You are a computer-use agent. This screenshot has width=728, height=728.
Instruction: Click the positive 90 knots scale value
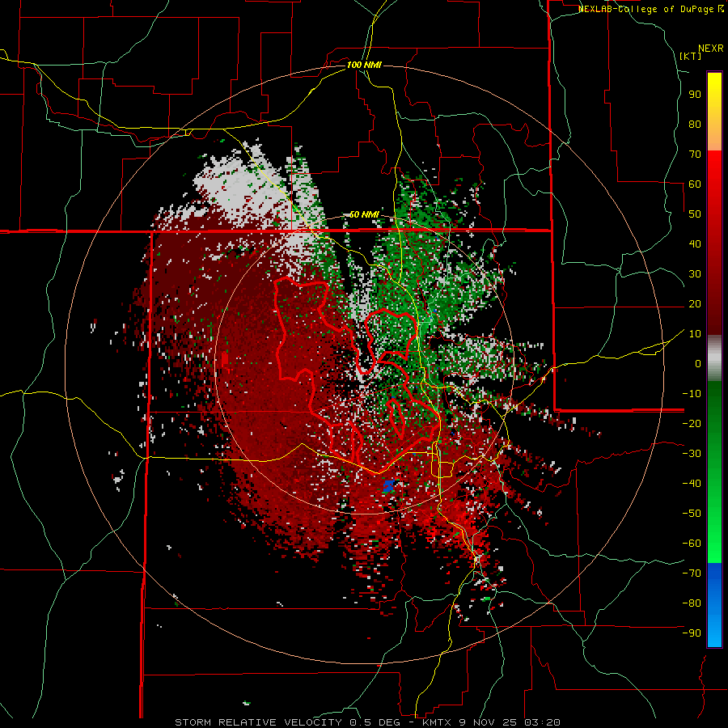click(x=695, y=95)
